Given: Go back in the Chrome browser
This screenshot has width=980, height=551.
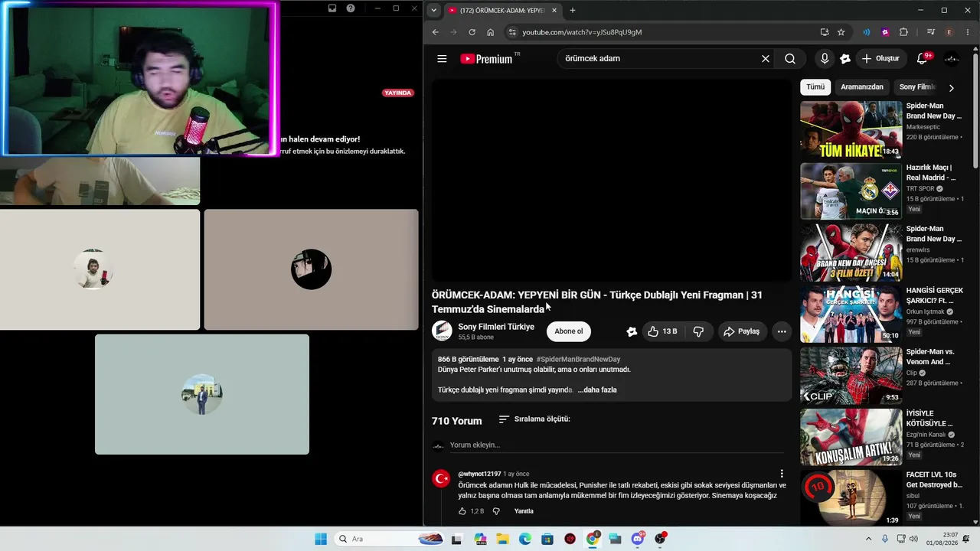Looking at the screenshot, I should (x=436, y=32).
